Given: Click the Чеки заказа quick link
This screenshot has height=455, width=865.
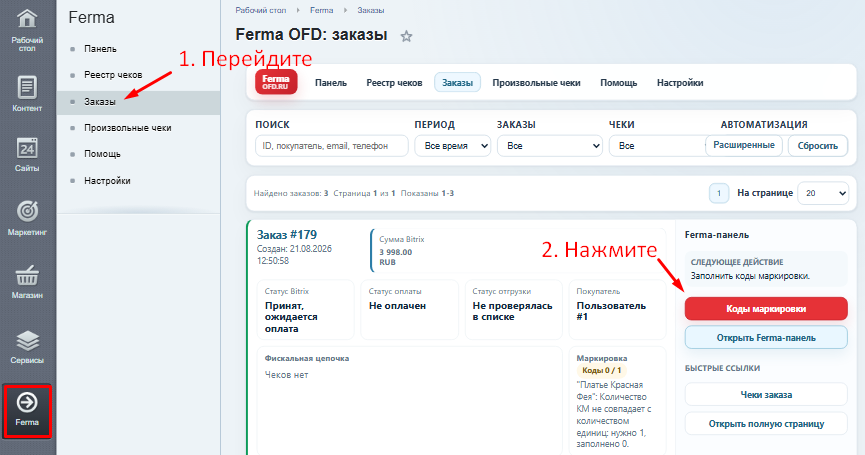Looking at the screenshot, I should [x=766, y=395].
